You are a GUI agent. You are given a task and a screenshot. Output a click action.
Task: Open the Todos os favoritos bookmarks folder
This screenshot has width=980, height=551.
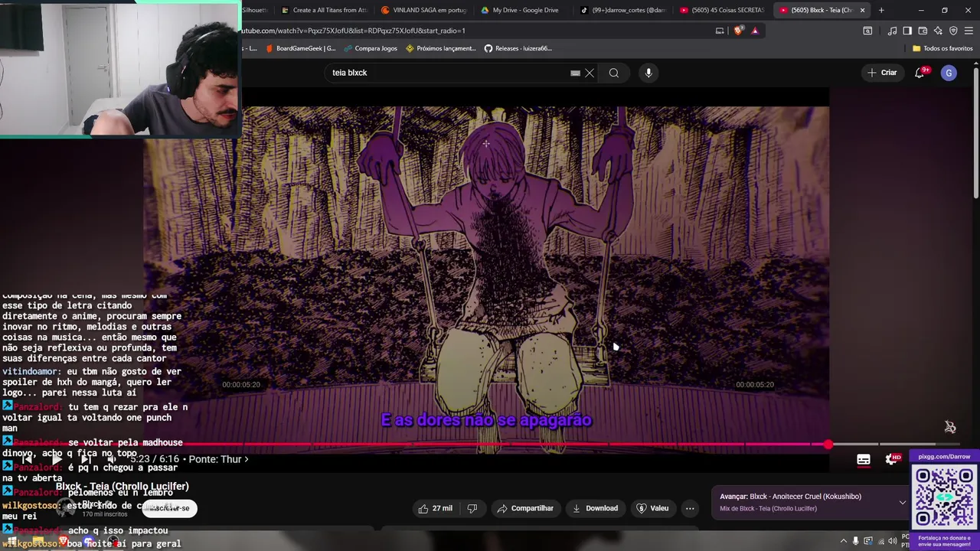942,48
